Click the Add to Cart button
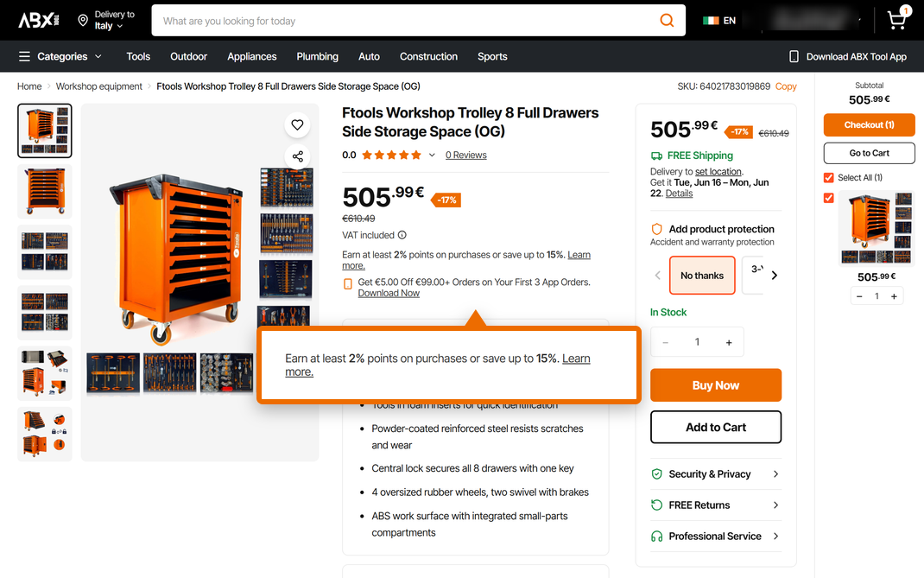 point(715,427)
